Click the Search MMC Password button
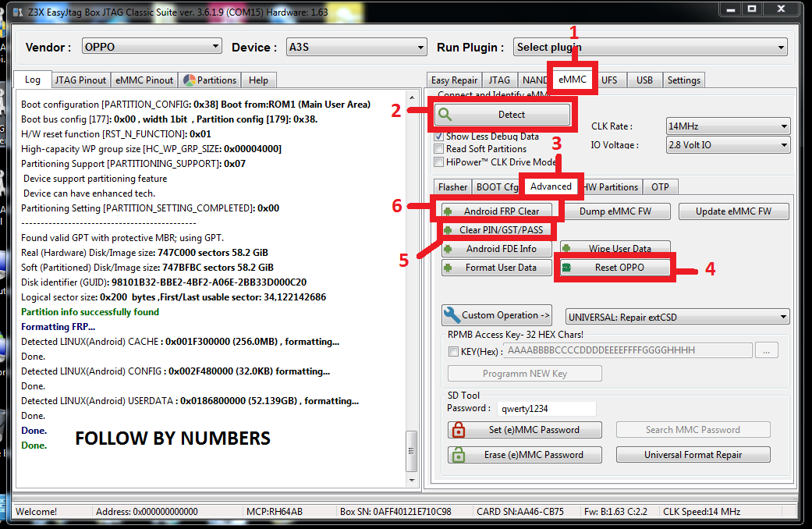 693,430
